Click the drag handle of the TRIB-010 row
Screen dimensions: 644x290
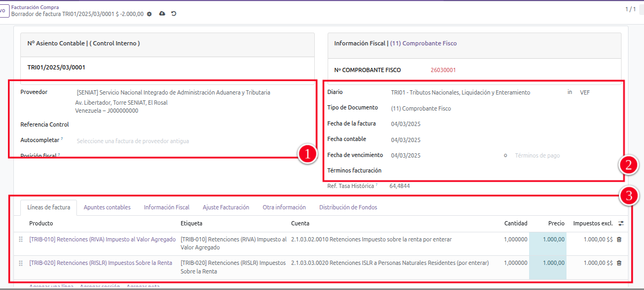point(21,240)
